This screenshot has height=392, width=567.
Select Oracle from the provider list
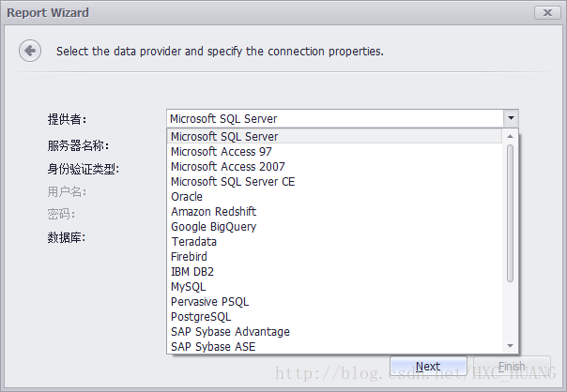(x=334, y=197)
